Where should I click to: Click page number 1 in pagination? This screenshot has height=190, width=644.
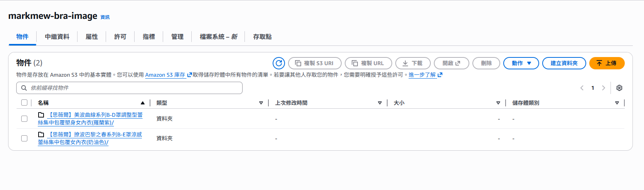pyautogui.click(x=593, y=88)
